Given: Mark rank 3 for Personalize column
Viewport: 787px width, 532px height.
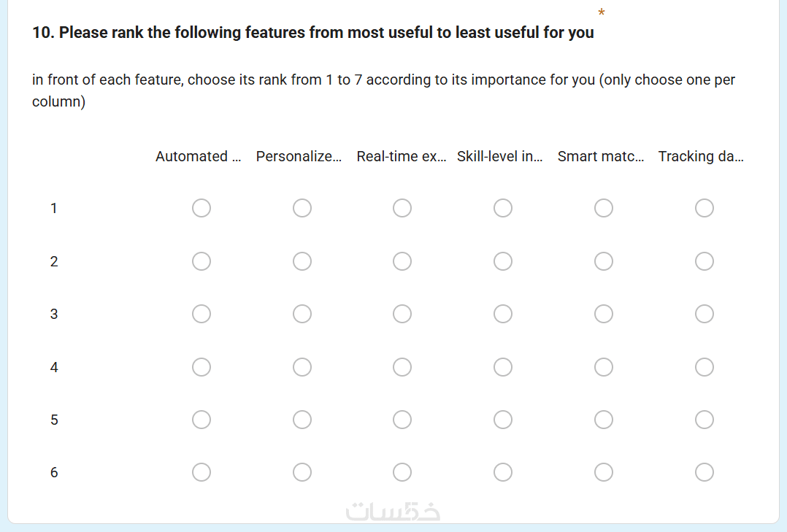Looking at the screenshot, I should pos(302,314).
